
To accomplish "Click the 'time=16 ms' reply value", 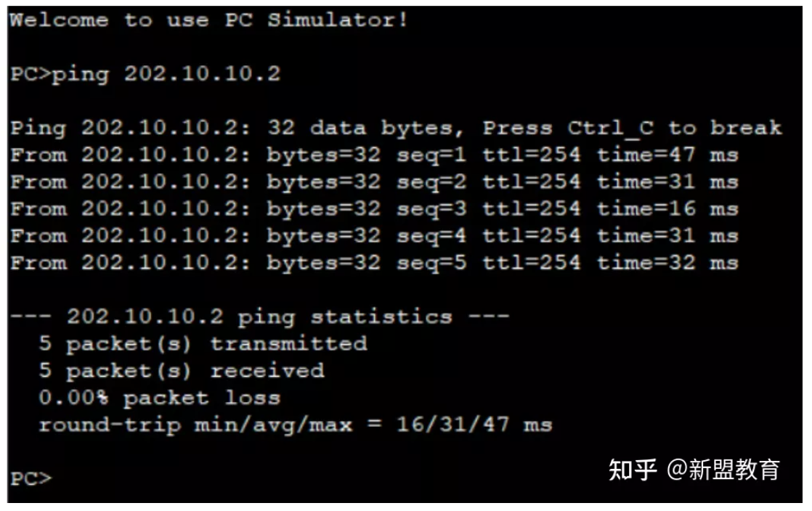I will pos(667,209).
